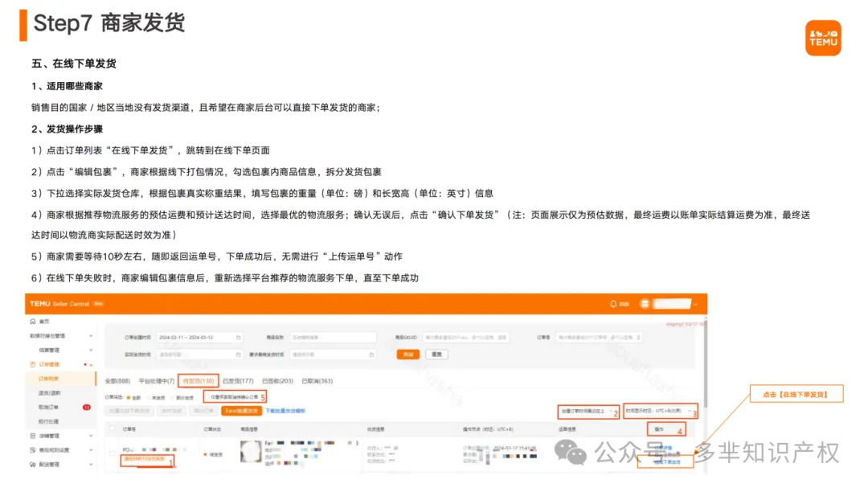This screenshot has width=868, height=488.
Task: Open calendar icon in 要求最晚发货时间 field
Action: (x=371, y=355)
